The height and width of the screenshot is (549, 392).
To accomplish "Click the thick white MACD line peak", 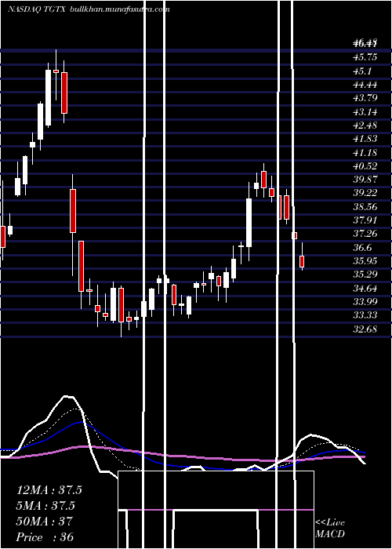I will tap(69, 397).
